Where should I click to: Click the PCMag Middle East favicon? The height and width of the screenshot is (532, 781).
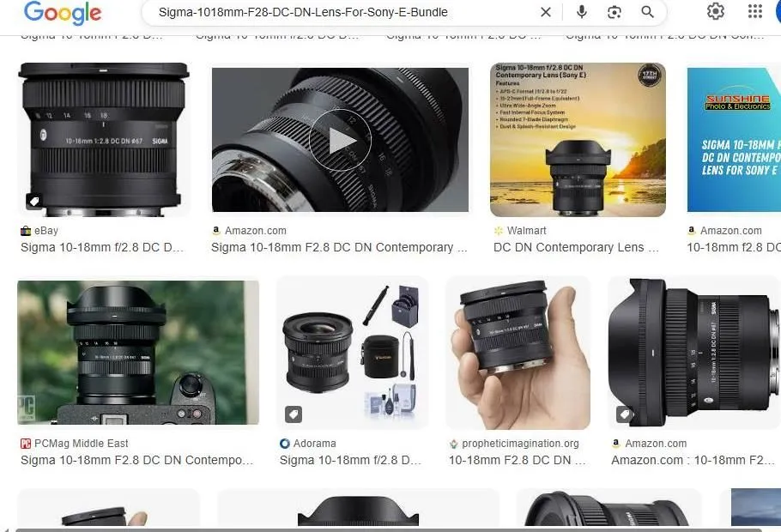click(x=25, y=443)
